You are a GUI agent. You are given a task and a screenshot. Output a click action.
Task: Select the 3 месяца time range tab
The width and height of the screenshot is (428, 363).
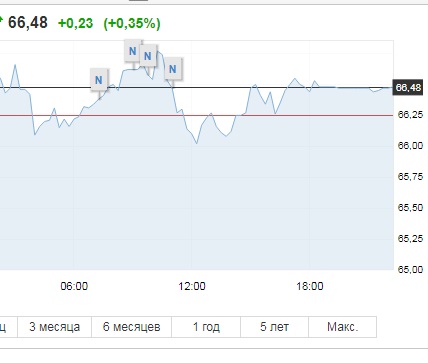[55, 327]
